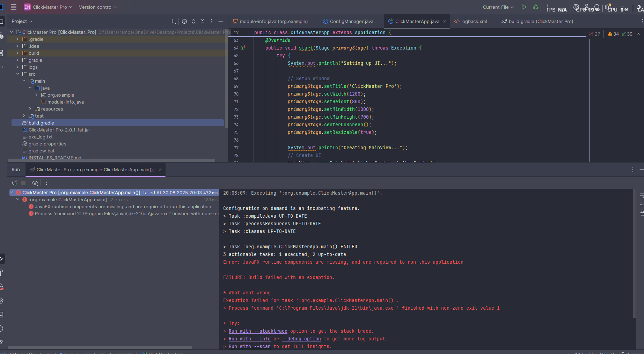Select the ClickMasterApp.java tab
Image resolution: width=644 pixels, height=354 pixels.
(417, 21)
